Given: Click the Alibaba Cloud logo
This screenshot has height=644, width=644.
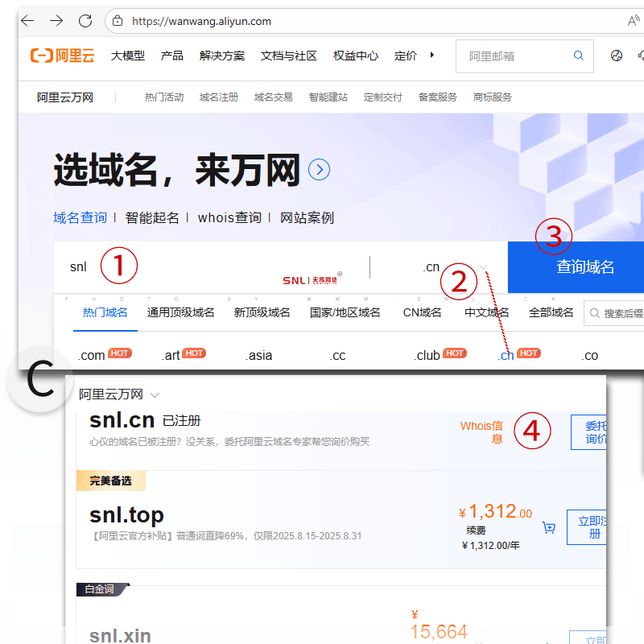Looking at the screenshot, I should [61, 56].
